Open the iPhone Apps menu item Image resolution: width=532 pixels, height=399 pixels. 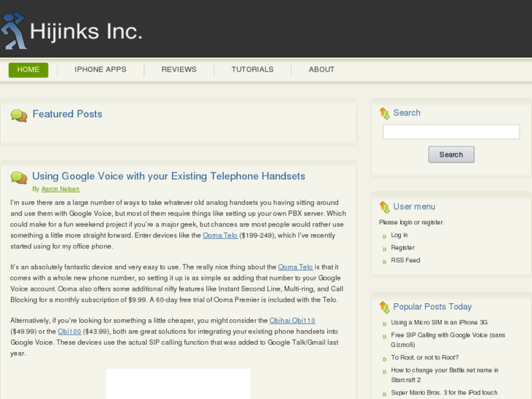pyautogui.click(x=100, y=70)
